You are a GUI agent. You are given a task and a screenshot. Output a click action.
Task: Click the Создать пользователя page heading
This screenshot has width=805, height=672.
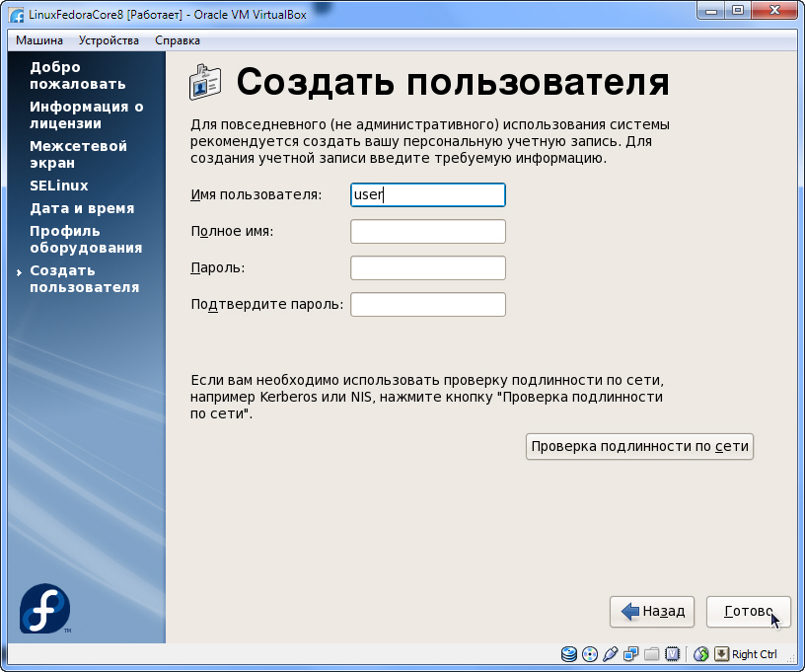click(453, 82)
